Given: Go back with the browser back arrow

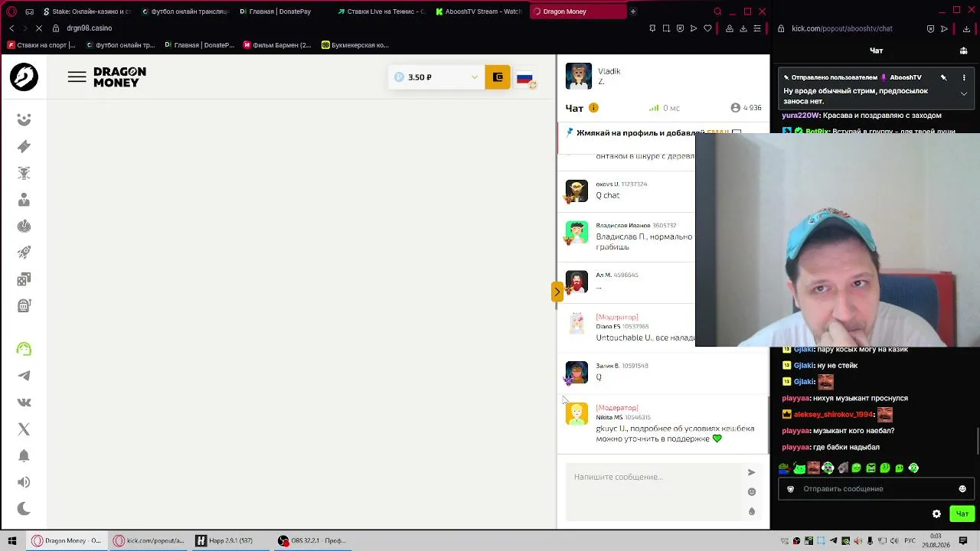Looking at the screenshot, I should pos(11,28).
